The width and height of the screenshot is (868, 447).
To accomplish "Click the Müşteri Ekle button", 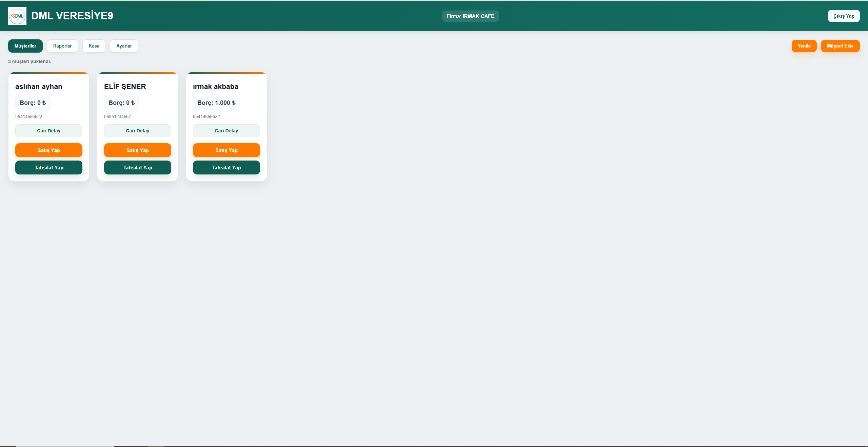I will (840, 46).
